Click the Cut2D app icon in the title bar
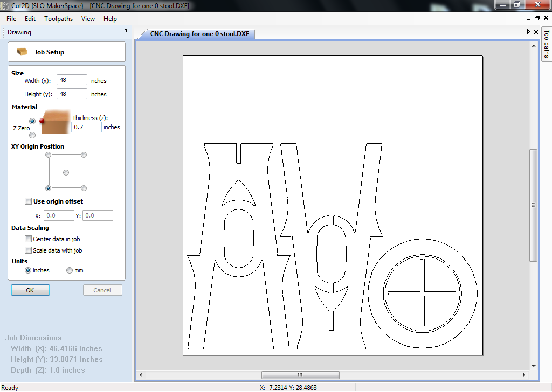This screenshot has height=392, width=552. (x=5, y=5)
